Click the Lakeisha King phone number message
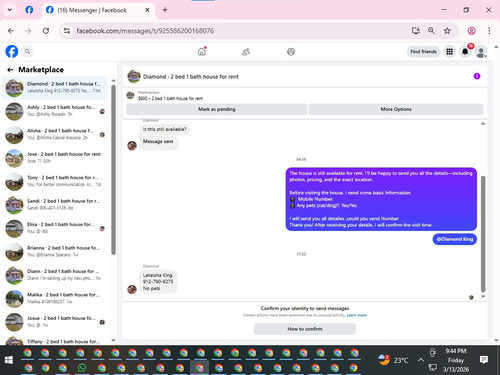 click(158, 282)
